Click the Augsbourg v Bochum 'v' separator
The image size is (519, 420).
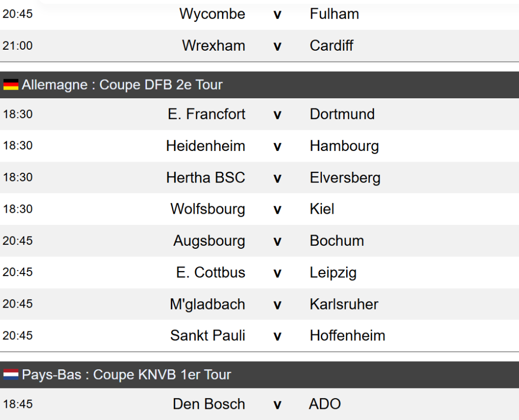(x=277, y=241)
